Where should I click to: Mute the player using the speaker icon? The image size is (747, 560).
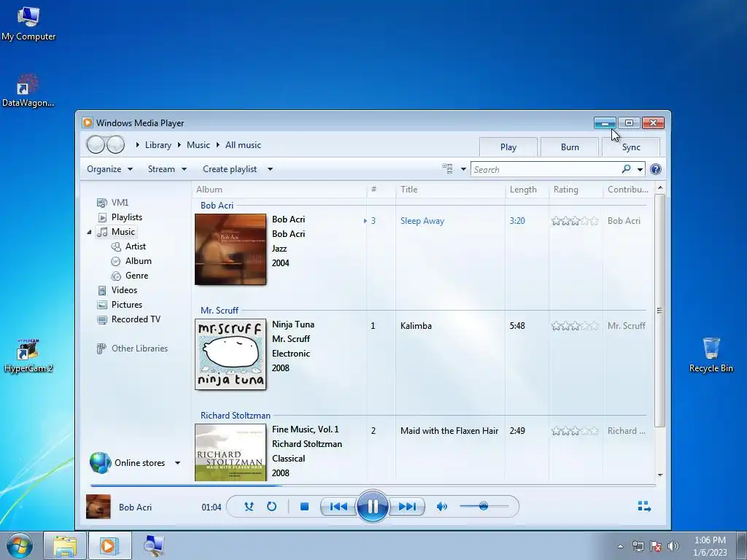[x=441, y=507]
